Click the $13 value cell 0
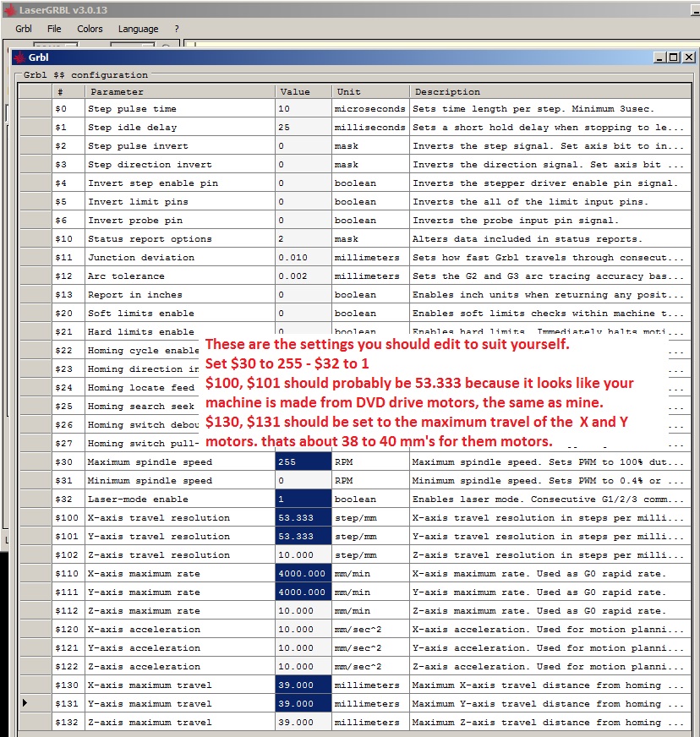Viewport: 700px width, 737px height. (304, 295)
